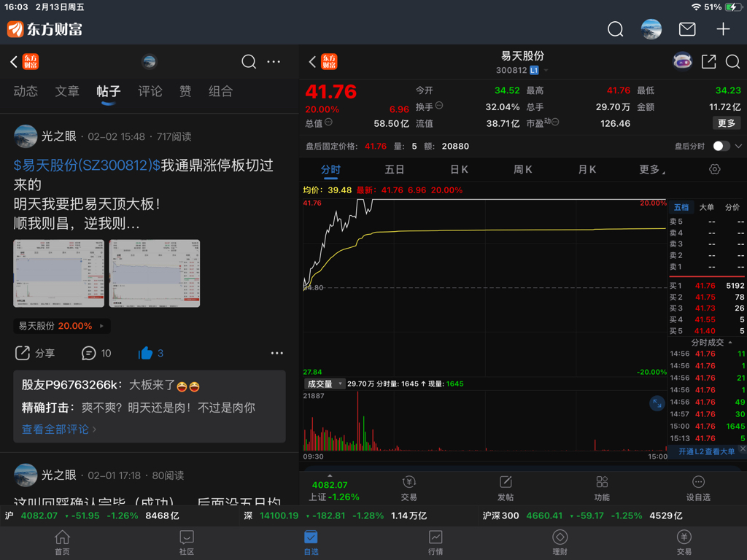Image resolution: width=747 pixels, height=560 pixels.
Task: Collapse the 分时成交 list
Action: (730, 343)
